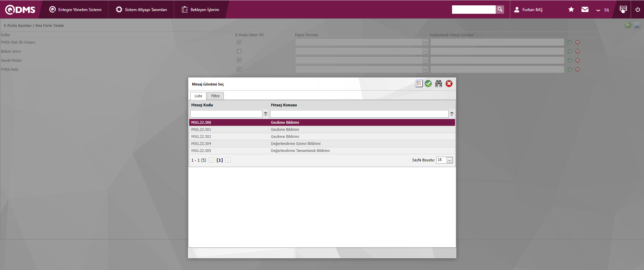
Task: Toggle E-Posta checkbox for Genel Müdür
Action: pos(239,60)
